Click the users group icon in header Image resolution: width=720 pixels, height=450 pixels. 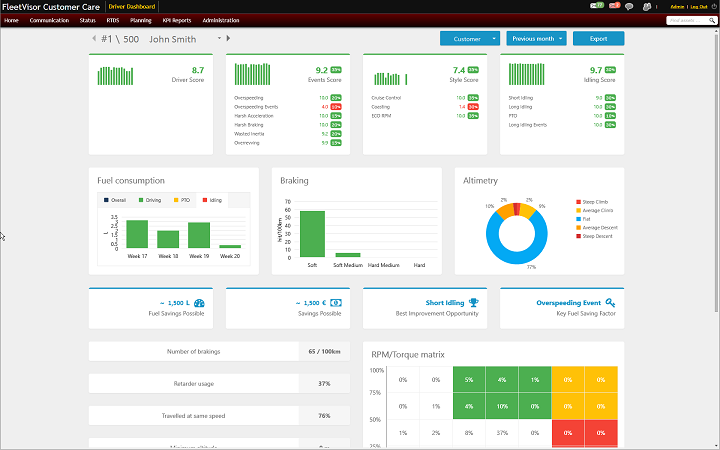[645, 6]
